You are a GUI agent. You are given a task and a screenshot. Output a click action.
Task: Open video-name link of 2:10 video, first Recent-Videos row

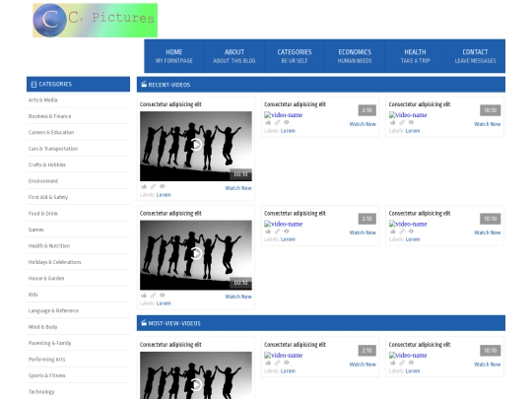click(x=284, y=115)
